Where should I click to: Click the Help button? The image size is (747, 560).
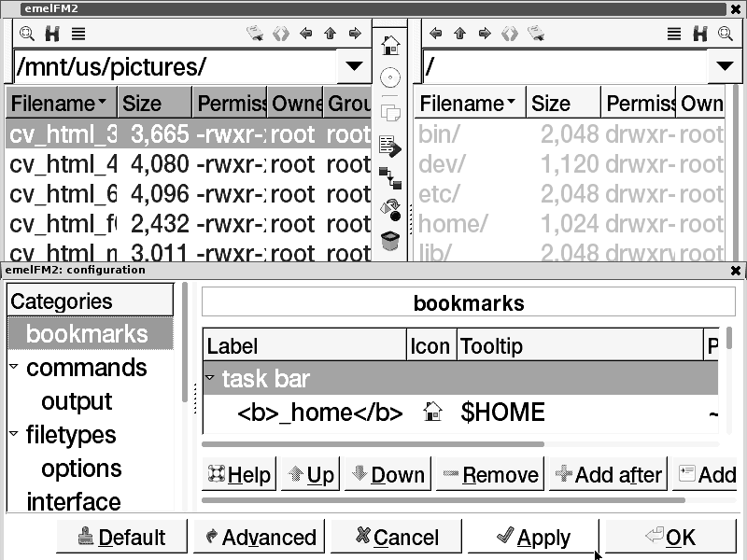239,474
